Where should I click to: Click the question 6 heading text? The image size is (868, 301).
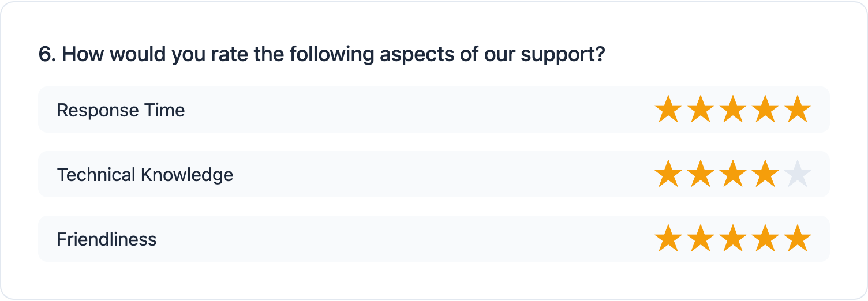coord(321,55)
